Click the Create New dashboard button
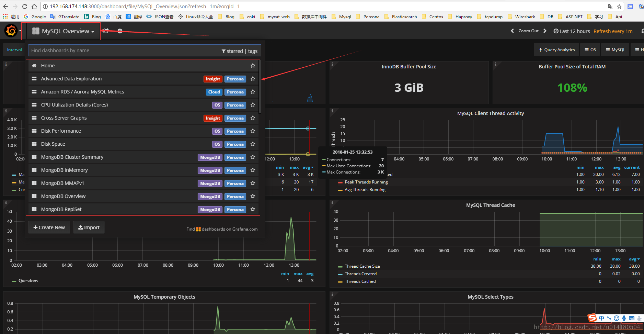This screenshot has width=644, height=334. (49, 227)
